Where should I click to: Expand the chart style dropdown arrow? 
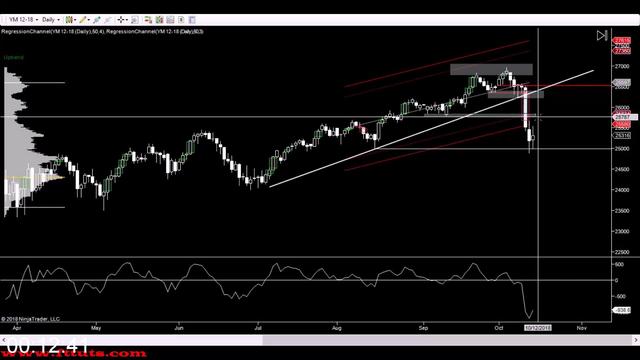tap(75, 20)
